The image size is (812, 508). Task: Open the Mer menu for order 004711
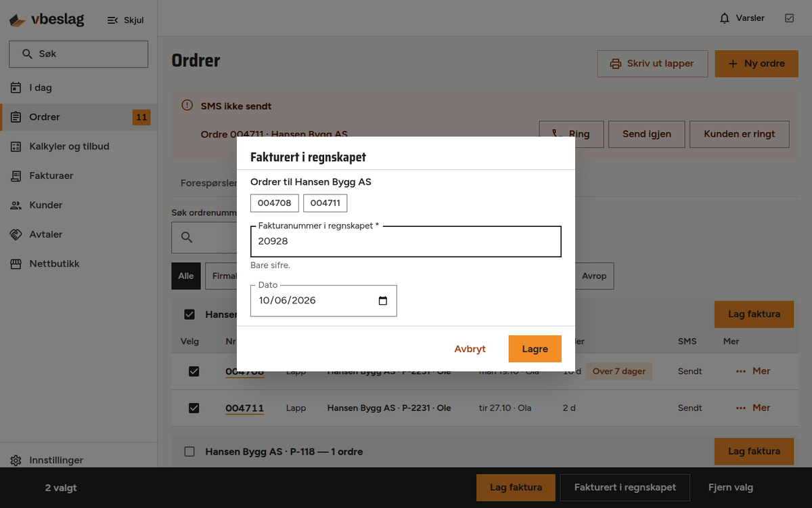click(753, 408)
